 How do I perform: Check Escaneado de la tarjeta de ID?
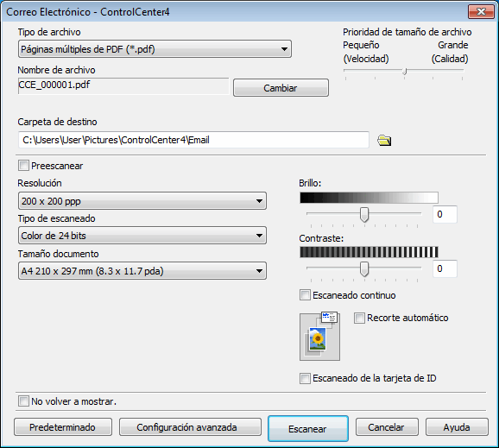coord(305,379)
